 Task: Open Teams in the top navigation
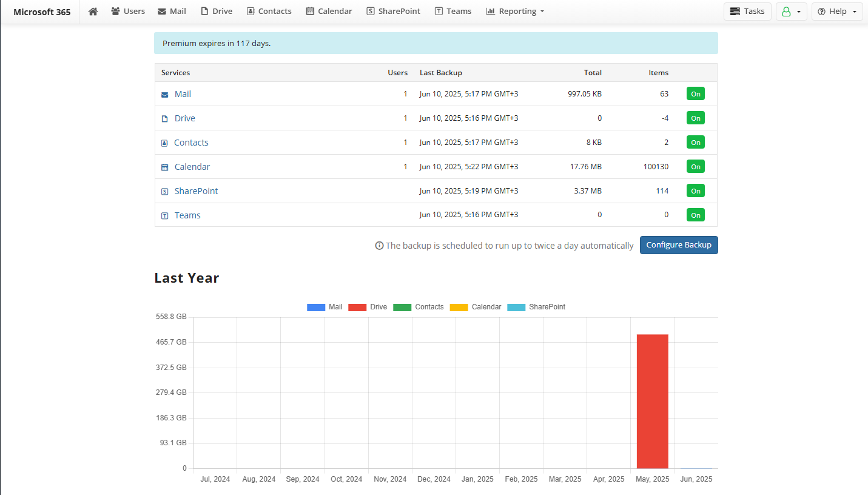(x=453, y=11)
